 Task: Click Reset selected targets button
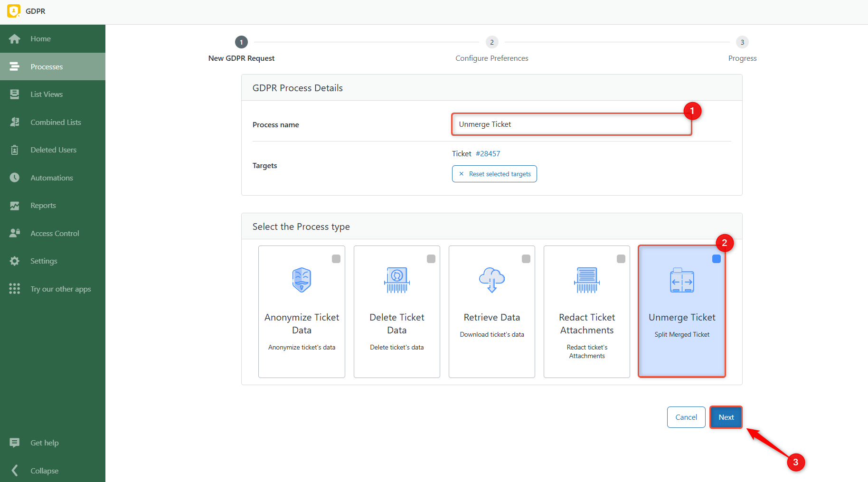[494, 174]
